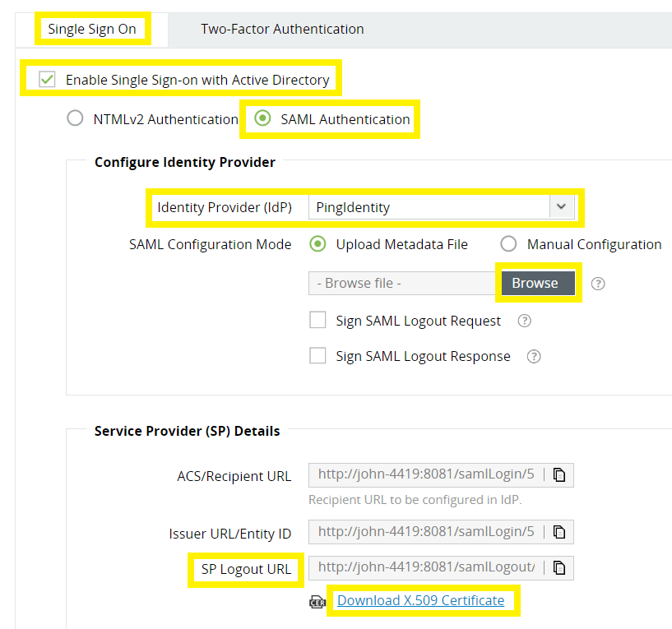Enable Sign SAML Logout Response
This screenshot has width=672, height=629.
317,355
